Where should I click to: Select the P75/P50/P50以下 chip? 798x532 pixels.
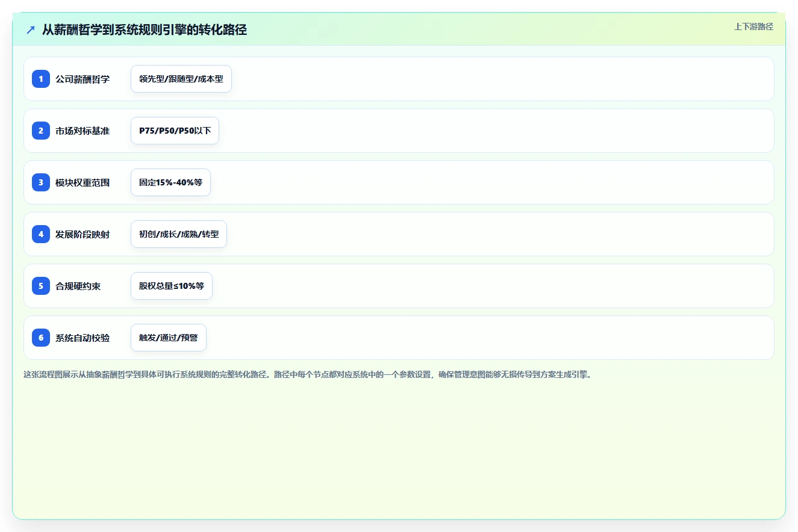tap(175, 131)
